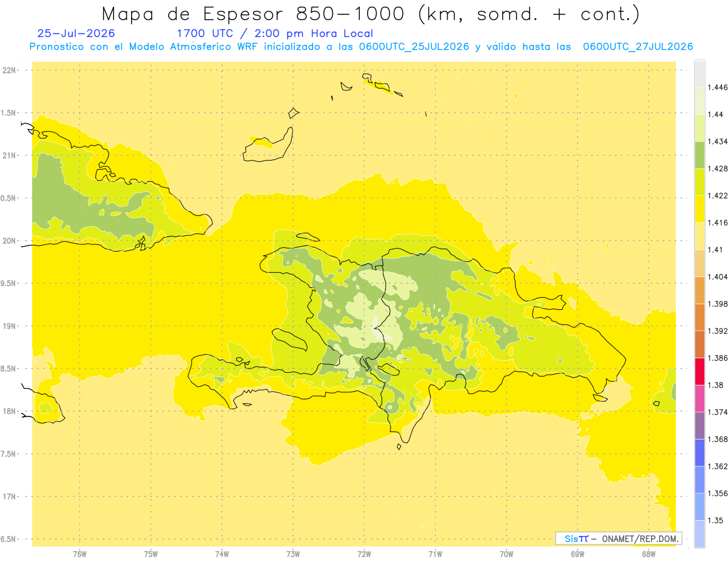This screenshot has height=562, width=728.
Task: Click the red legend swatch between 1.38 and 1.386
Action: coord(699,371)
